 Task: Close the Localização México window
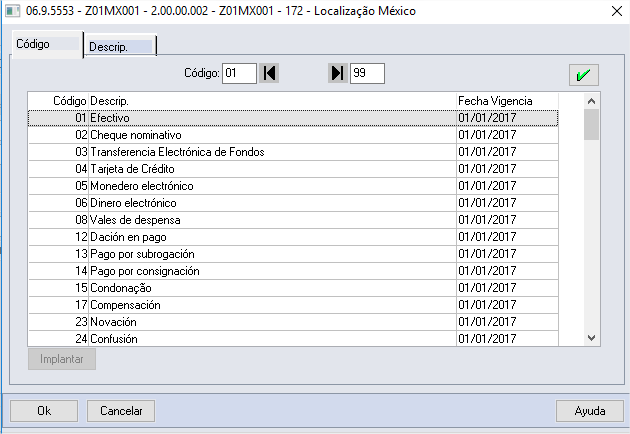(x=616, y=11)
